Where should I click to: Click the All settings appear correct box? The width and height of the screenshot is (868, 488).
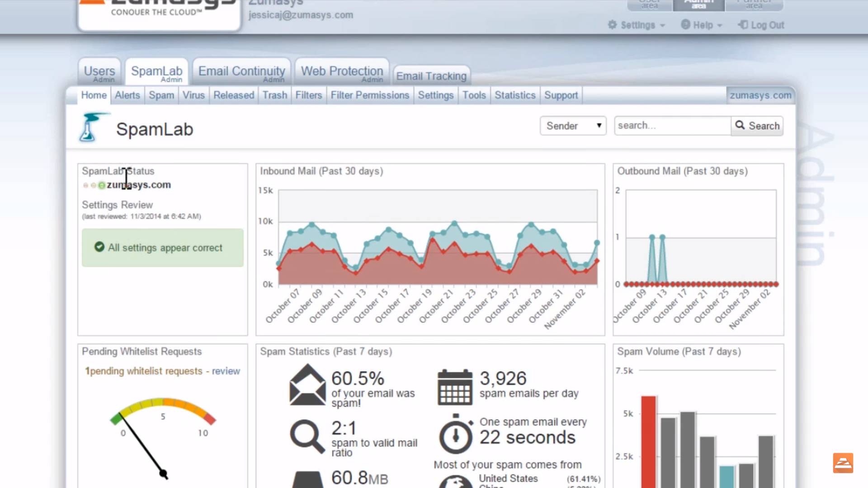(x=163, y=248)
